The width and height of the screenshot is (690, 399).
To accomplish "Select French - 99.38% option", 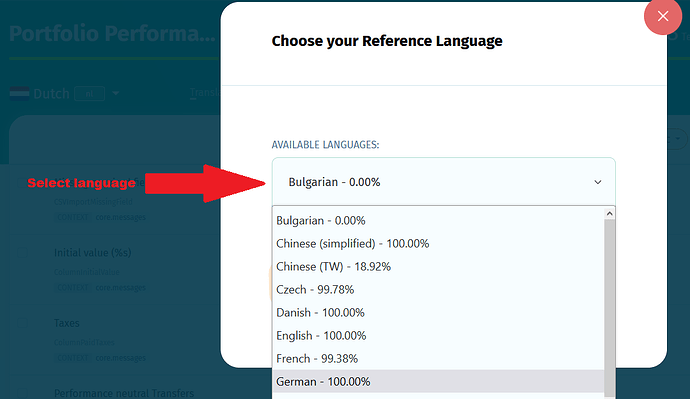I will (438, 359).
